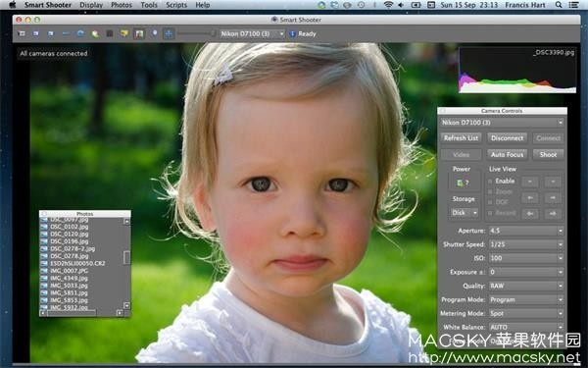The height and width of the screenshot is (368, 588).
Task: Click the green battery icon under Power
Action: 461,183
